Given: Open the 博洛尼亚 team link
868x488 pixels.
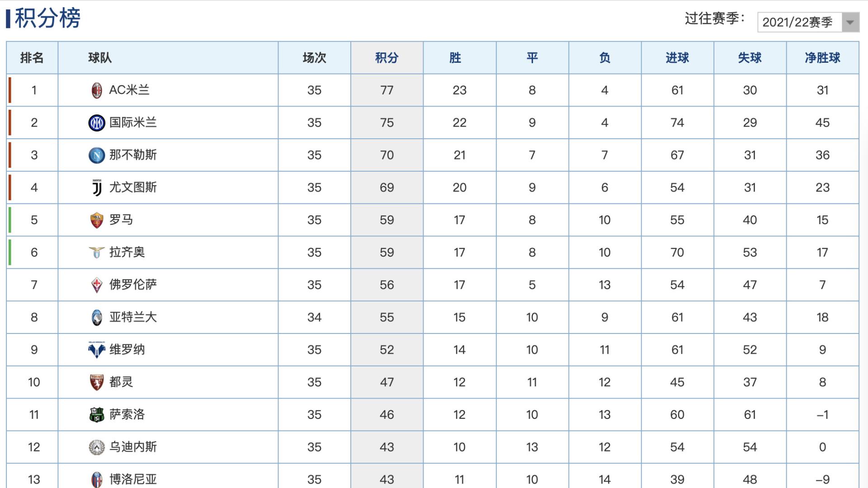Looking at the screenshot, I should click(x=133, y=479).
